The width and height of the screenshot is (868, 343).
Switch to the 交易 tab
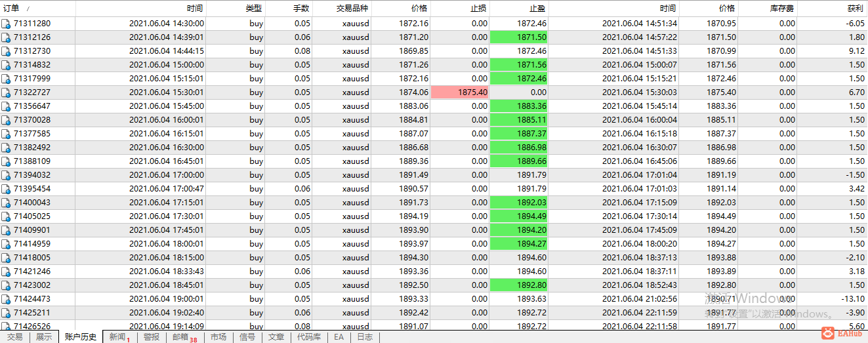click(14, 337)
